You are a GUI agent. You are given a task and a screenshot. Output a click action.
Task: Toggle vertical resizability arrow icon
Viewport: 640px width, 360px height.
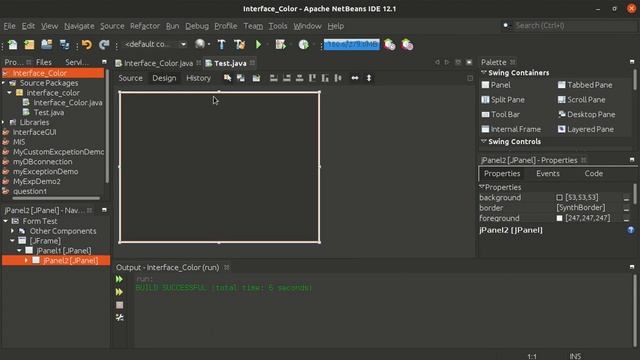point(369,78)
